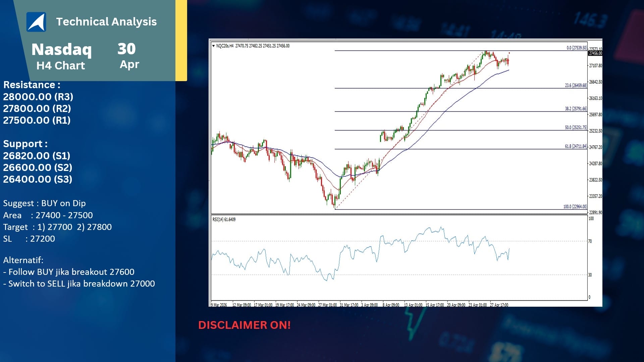Click the current price tag 27456.00
644x362 pixels.
pyautogui.click(x=595, y=53)
